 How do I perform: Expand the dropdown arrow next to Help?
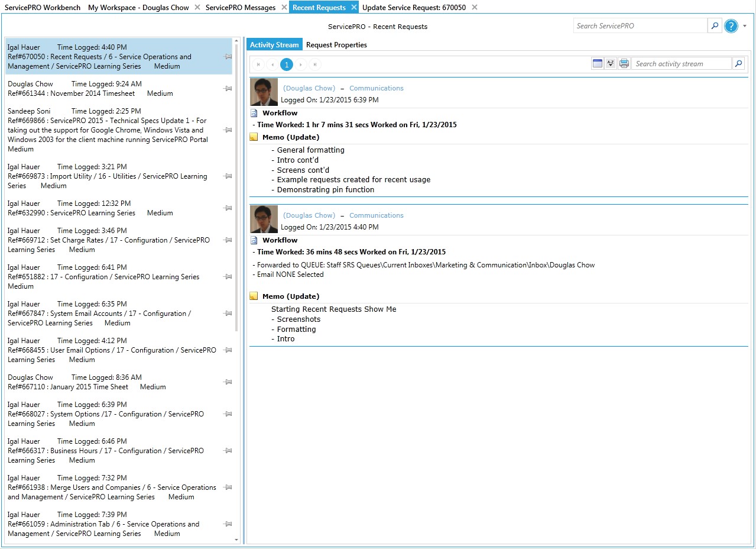click(745, 26)
